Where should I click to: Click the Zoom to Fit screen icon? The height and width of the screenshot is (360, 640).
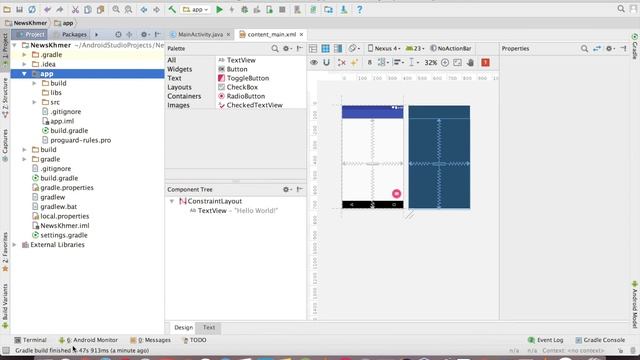[x=458, y=62]
